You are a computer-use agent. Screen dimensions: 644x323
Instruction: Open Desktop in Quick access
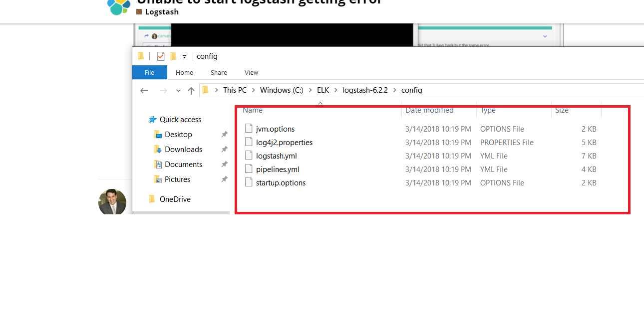[x=178, y=135]
